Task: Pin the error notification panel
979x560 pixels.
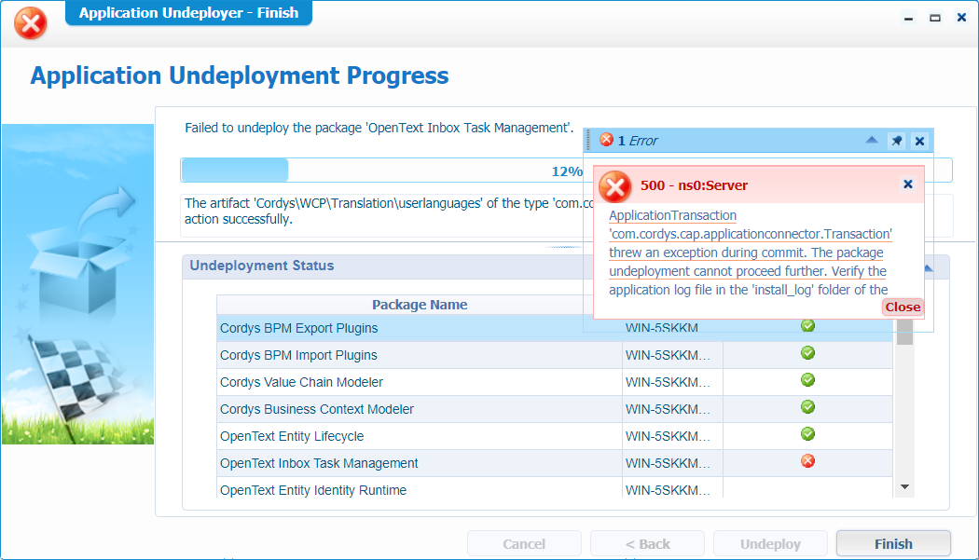Action: (x=897, y=141)
